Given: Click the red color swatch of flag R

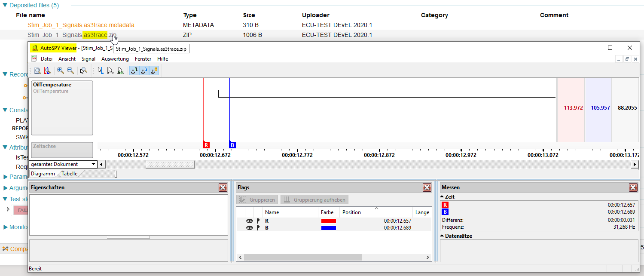Looking at the screenshot, I should tap(329, 221).
